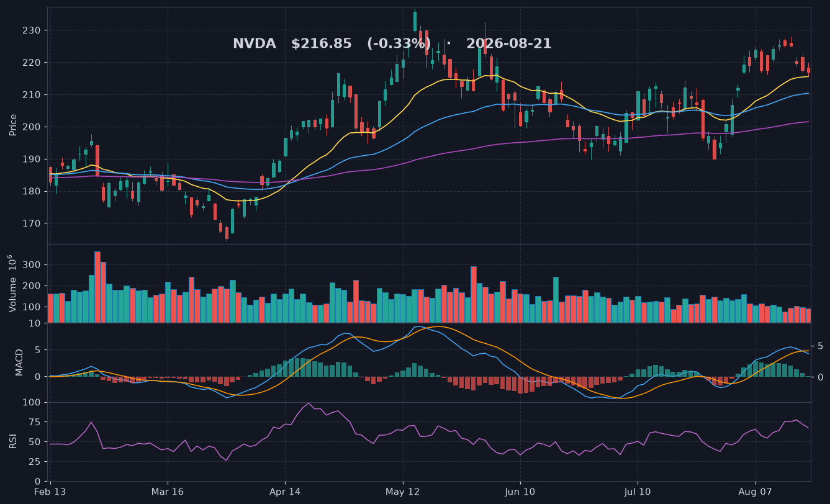Screen dimensions: 830x504
Task: Click the Jul 10 date label
Action: 638,492
